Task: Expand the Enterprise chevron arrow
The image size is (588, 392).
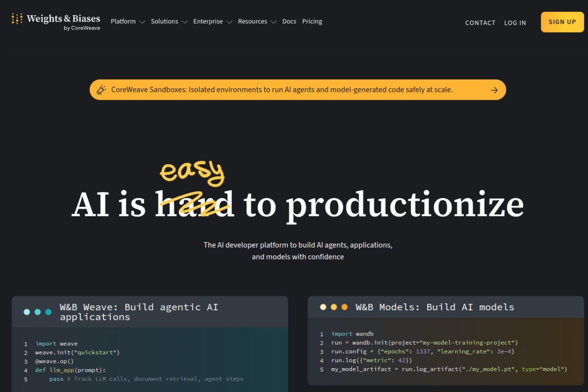Action: click(x=229, y=22)
